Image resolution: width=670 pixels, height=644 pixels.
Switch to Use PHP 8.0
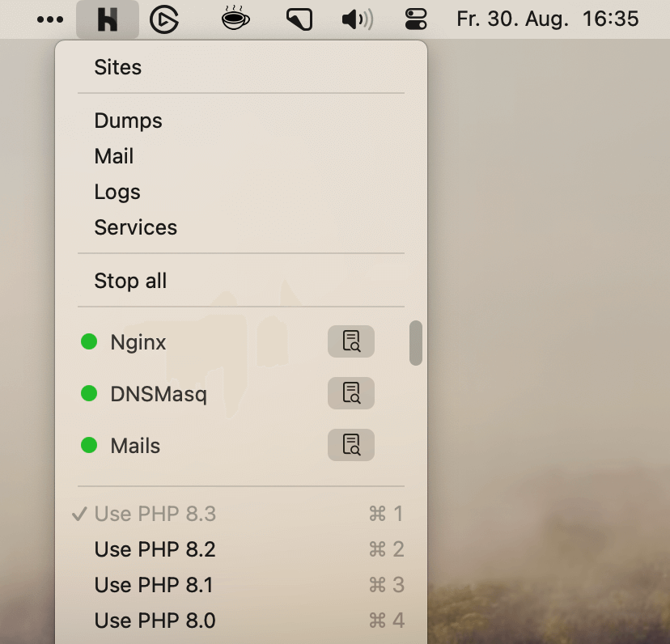coord(241,621)
